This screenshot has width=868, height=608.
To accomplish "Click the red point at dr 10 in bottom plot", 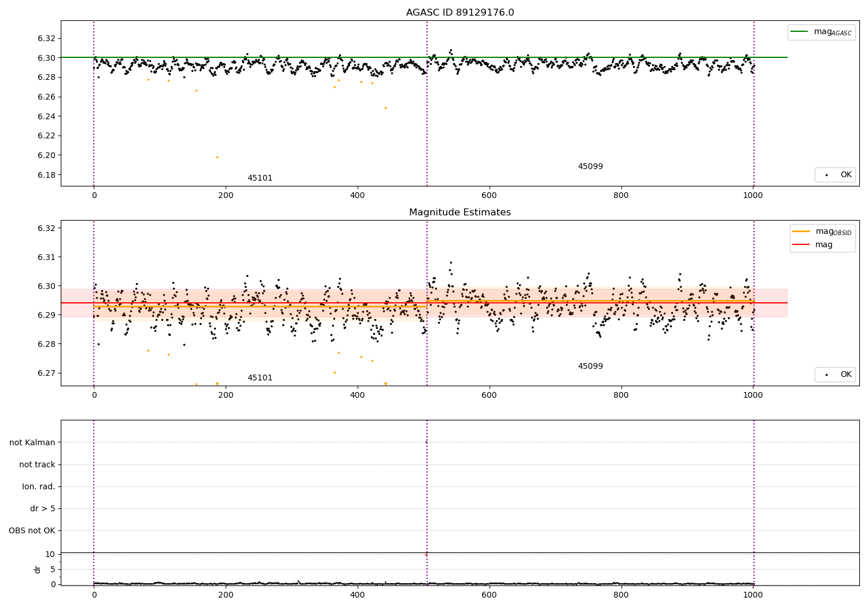I will click(426, 555).
